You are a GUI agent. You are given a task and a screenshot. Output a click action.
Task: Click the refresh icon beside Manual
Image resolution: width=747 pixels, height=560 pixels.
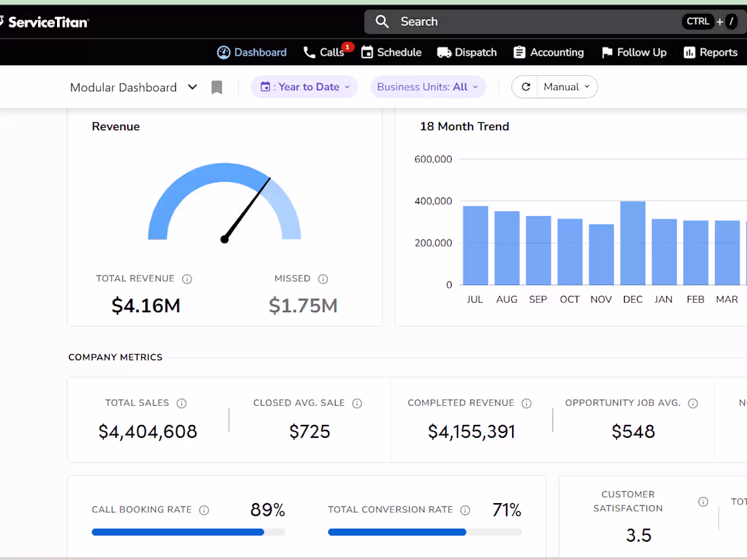click(524, 87)
